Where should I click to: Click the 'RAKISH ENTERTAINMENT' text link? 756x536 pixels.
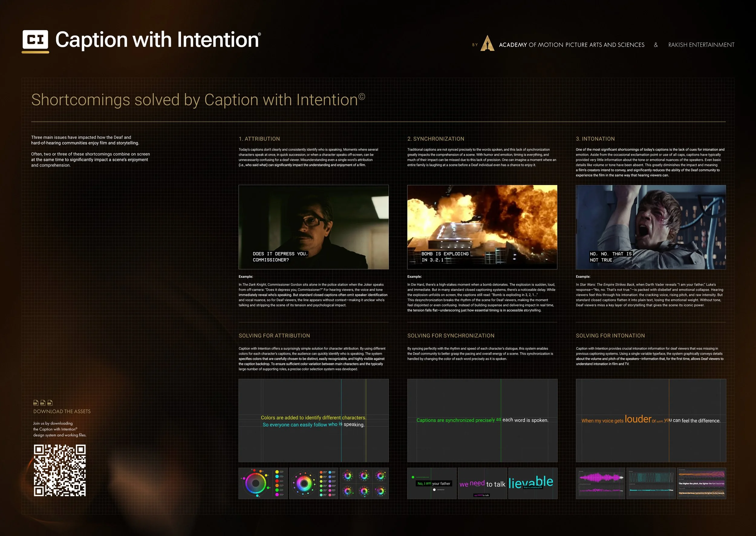(x=701, y=45)
